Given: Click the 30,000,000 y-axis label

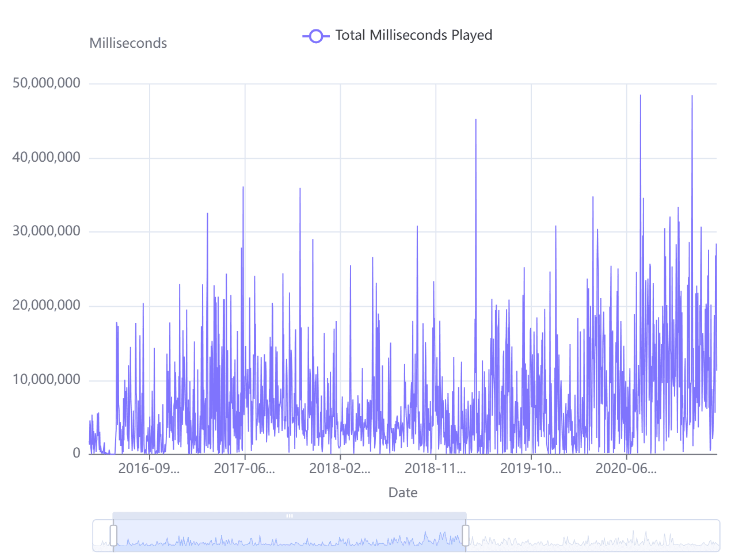Looking at the screenshot, I should click(x=47, y=231).
